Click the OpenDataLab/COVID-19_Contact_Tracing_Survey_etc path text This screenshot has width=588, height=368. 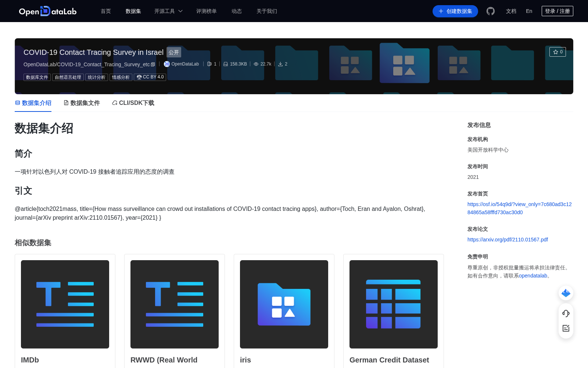tap(86, 64)
